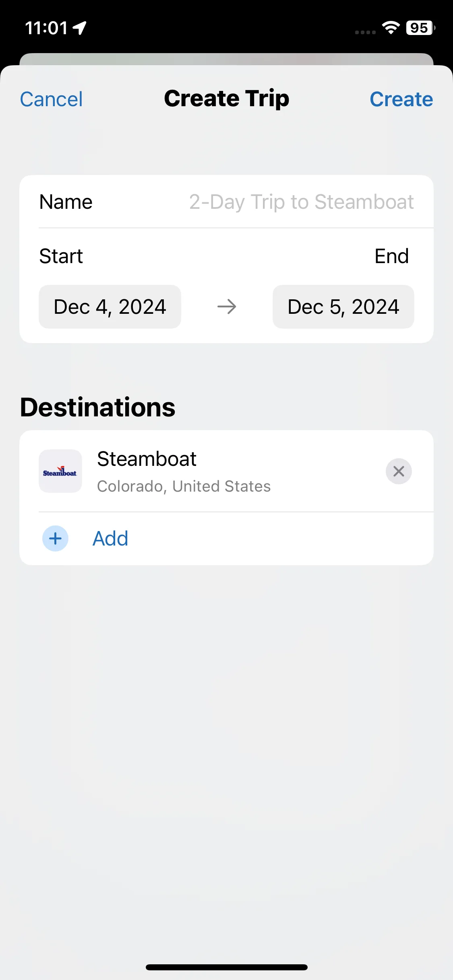Open the Dec 4, 2024 start date picker

tap(110, 307)
